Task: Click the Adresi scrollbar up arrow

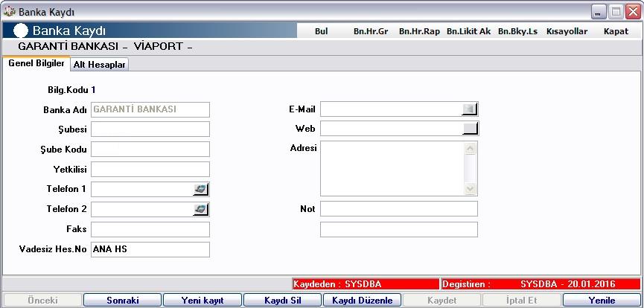Action: click(471, 148)
